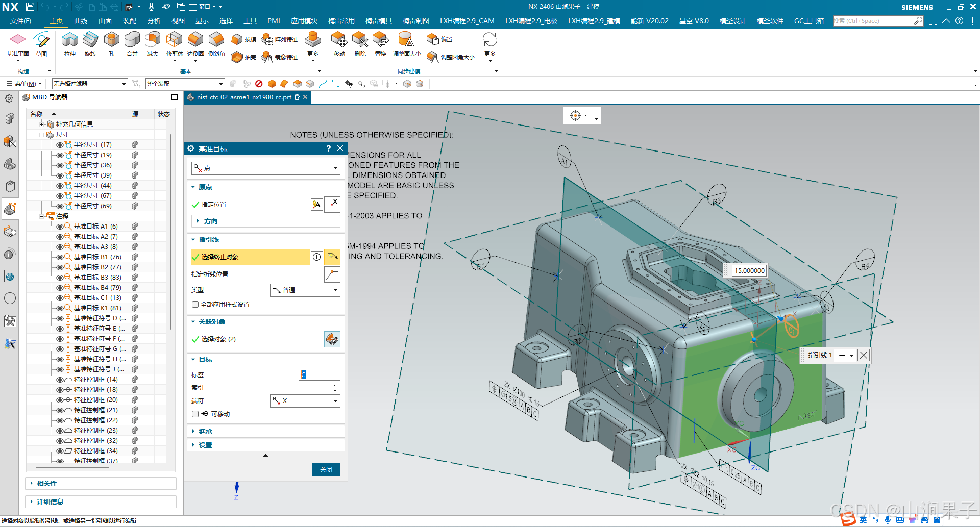
Task: Toggle visibility of 基准目标 K1 (81)
Action: pyautogui.click(x=60, y=308)
